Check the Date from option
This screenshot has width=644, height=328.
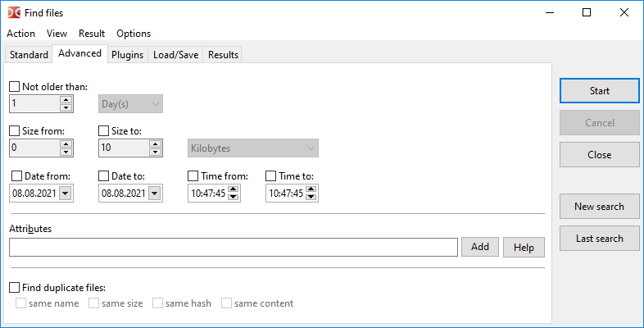[17, 175]
